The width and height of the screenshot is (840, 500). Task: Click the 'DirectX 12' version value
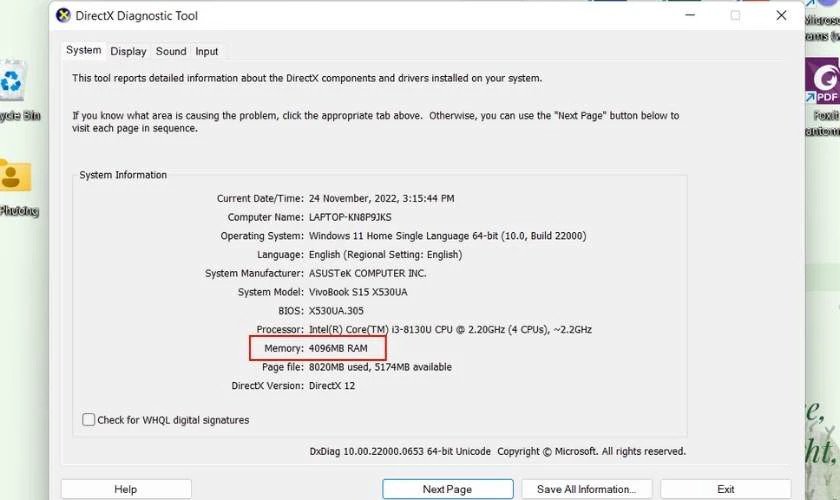point(332,386)
